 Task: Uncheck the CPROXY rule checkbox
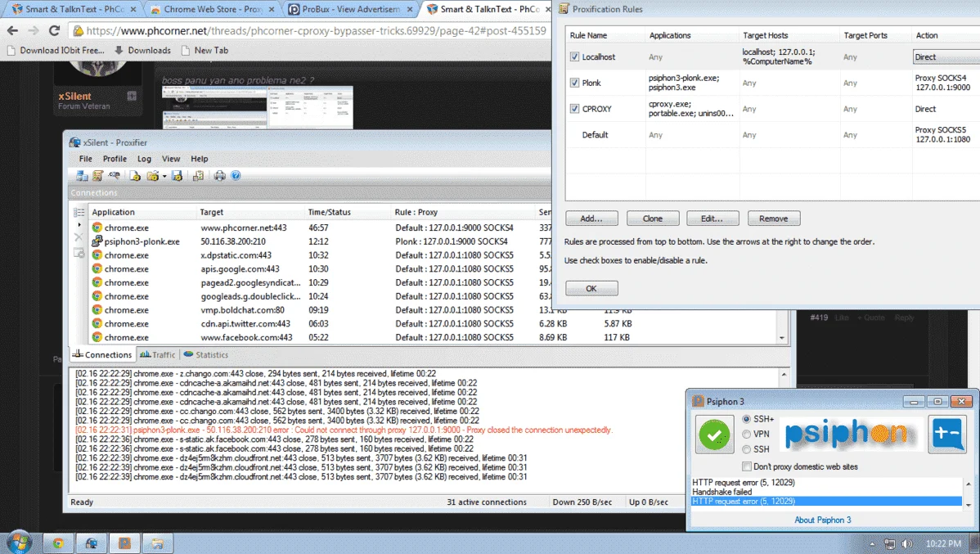pos(574,108)
